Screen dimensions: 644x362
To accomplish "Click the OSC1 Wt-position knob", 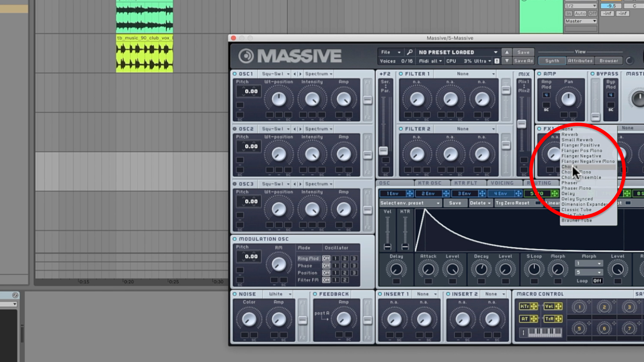I will (279, 99).
